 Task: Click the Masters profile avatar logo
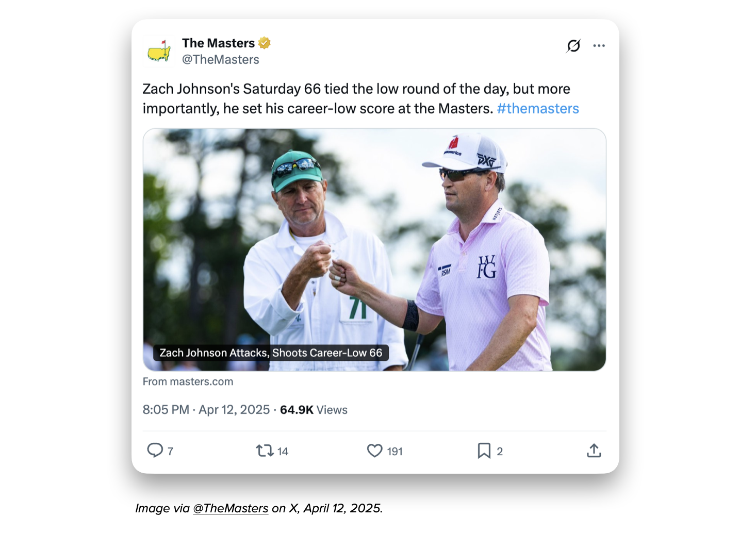click(159, 51)
